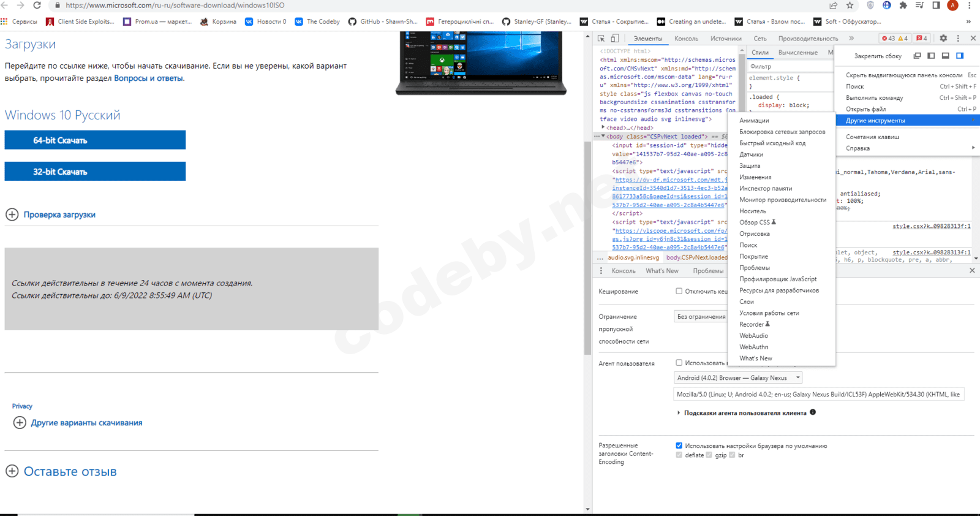Open the shield extension icon
The image size is (980, 516).
click(x=870, y=6)
